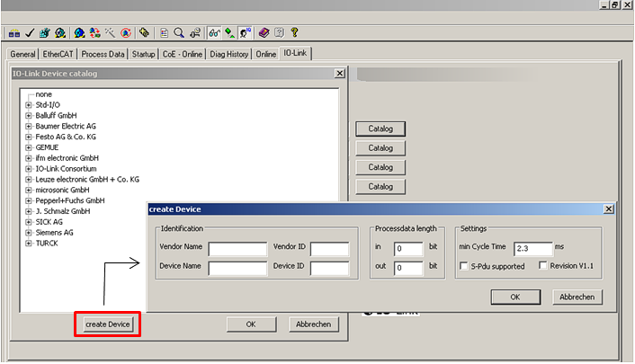Click the Processdata length 'out' bit field
The height and width of the screenshot is (364, 635).
408,269
